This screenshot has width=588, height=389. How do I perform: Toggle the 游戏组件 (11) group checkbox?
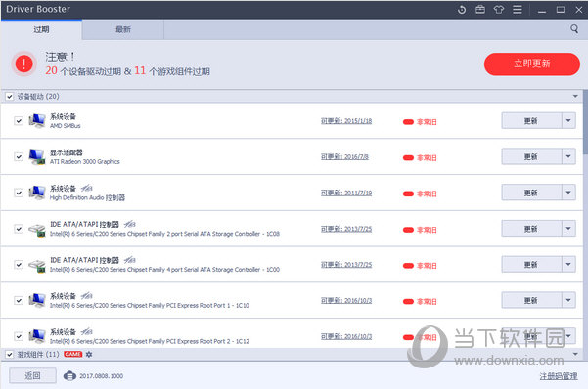(x=10, y=354)
